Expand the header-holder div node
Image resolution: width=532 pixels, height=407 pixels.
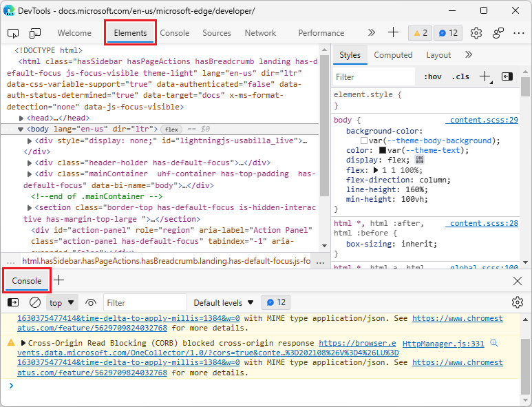[29, 163]
